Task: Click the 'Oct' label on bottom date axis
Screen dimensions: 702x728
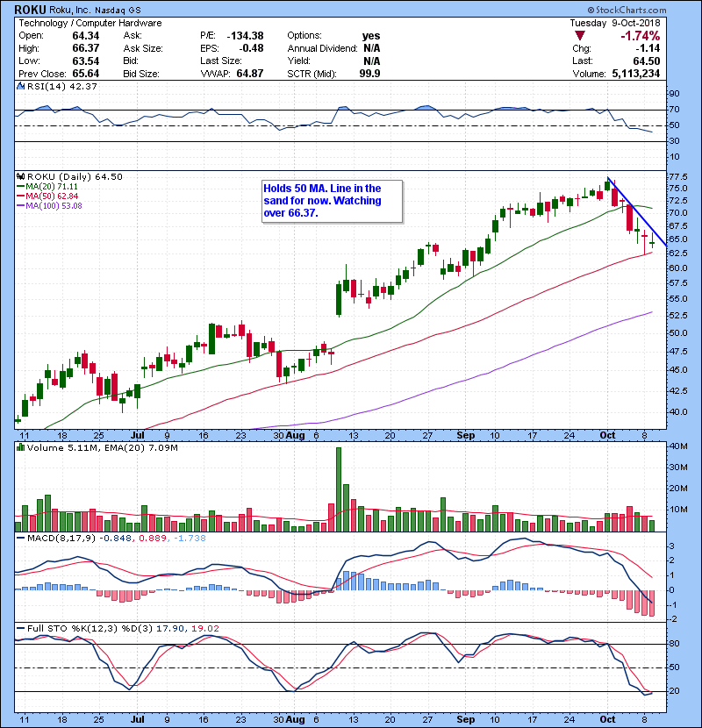Action: coord(607,719)
